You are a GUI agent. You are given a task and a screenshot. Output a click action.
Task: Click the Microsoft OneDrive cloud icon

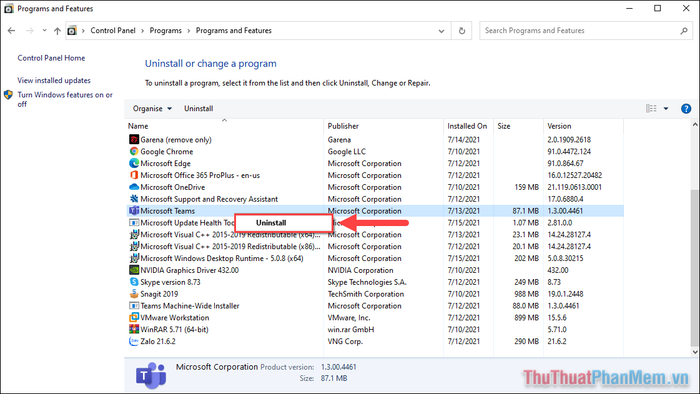pyautogui.click(x=133, y=187)
